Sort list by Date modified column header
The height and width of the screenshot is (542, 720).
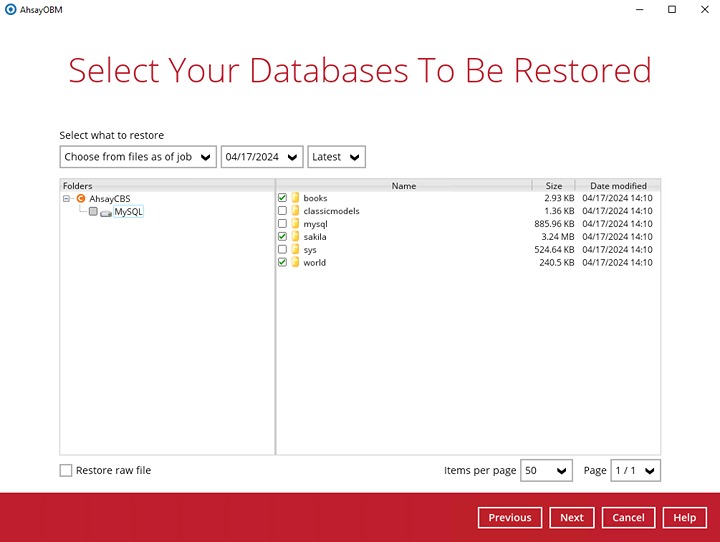618,186
